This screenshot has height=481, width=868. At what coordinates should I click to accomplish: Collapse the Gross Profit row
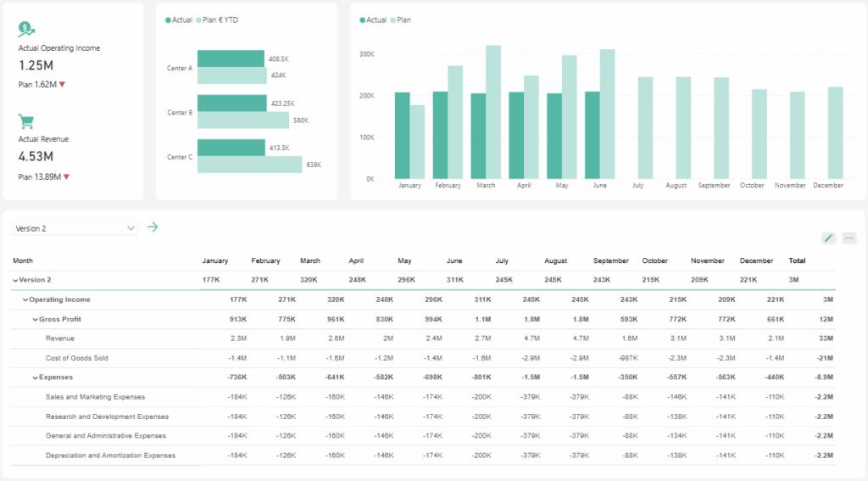pyautogui.click(x=35, y=319)
